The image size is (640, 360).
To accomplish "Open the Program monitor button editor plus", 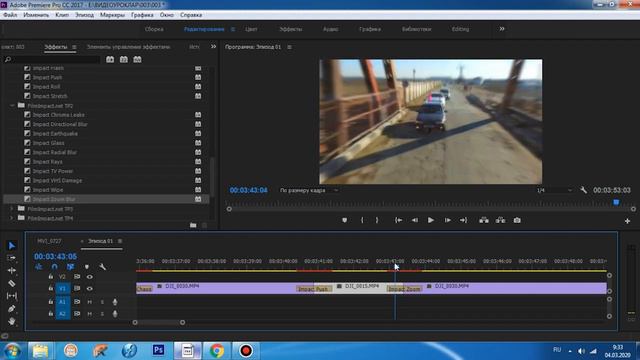I will [x=627, y=221].
